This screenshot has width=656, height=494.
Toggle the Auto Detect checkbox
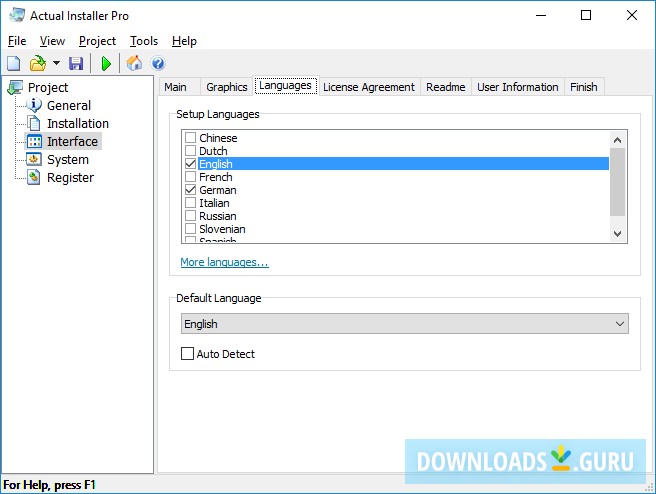[x=187, y=354]
